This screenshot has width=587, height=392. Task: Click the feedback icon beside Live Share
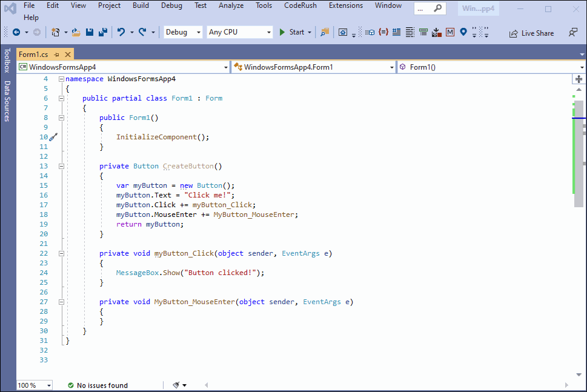(x=573, y=33)
